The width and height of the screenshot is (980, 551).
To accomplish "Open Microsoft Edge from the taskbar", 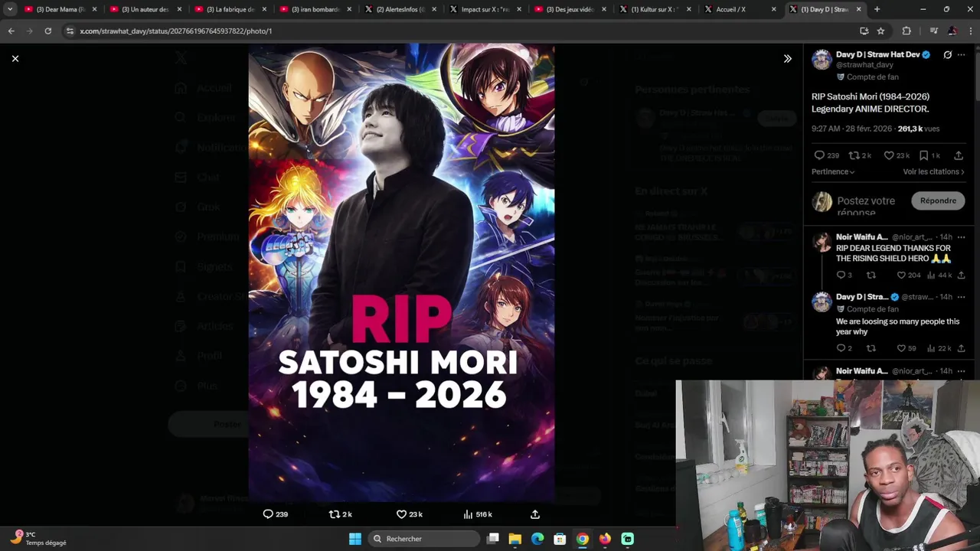I will pyautogui.click(x=537, y=539).
